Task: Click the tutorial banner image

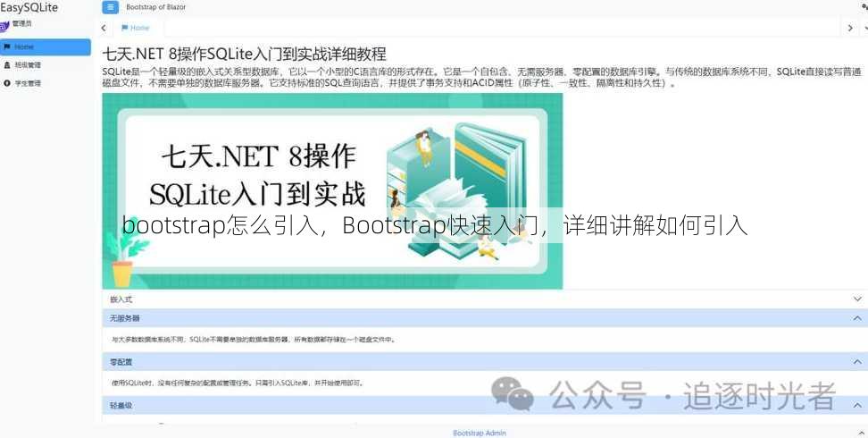Action: click(x=333, y=190)
